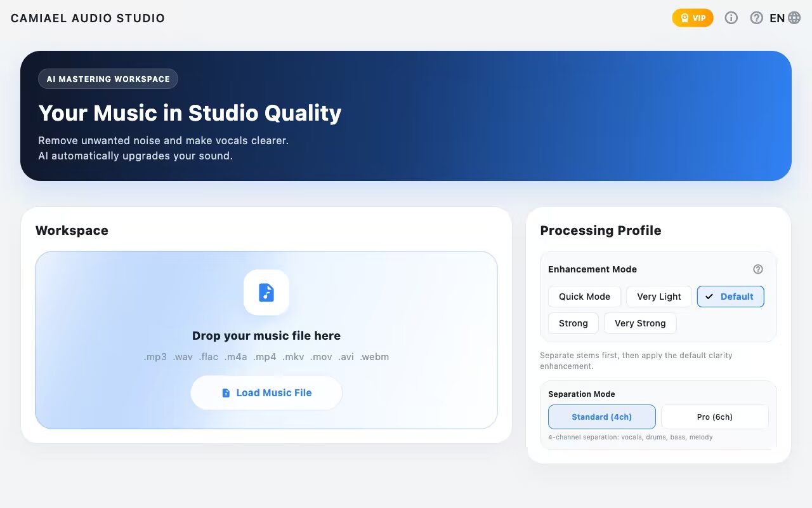Viewport: 812px width, 508px height.
Task: Select Standard (4ch) separation mode
Action: 602,417
